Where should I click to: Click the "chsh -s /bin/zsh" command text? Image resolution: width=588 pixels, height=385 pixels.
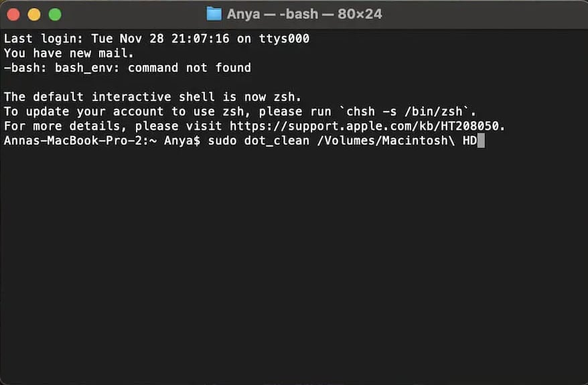[404, 111]
